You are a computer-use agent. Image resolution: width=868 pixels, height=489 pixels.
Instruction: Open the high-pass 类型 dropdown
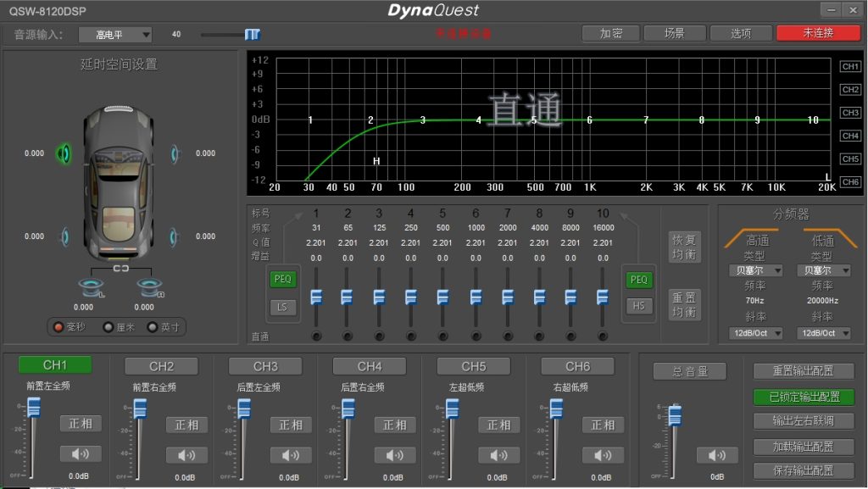coord(755,270)
